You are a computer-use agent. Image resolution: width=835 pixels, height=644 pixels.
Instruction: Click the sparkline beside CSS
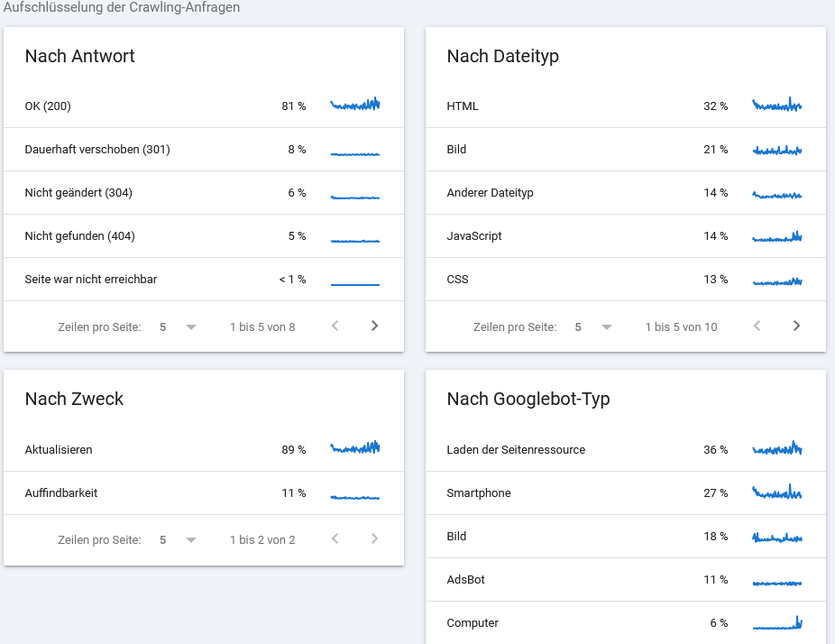tap(776, 281)
